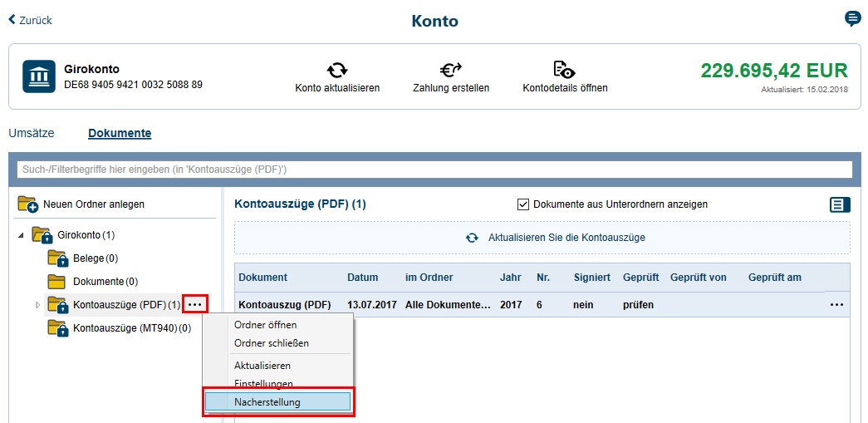Click three-dots button next to Kontoauszüge (PDF)
This screenshot has height=423, width=868.
point(195,305)
